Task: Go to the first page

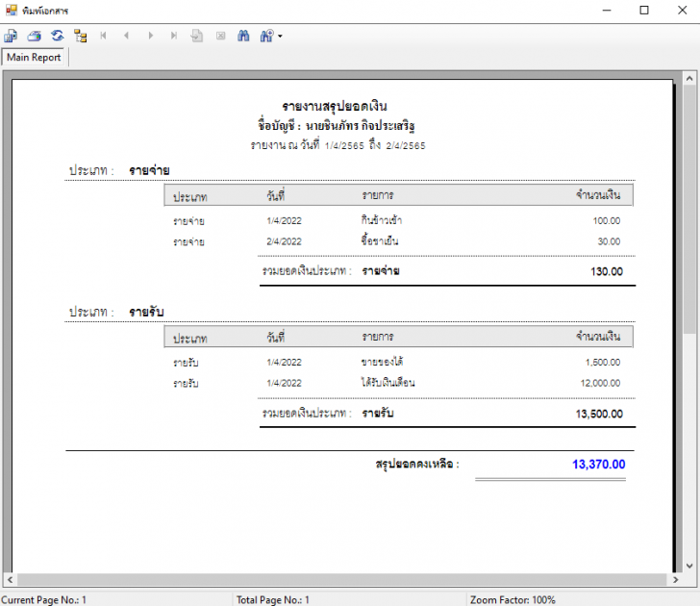Action: (103, 36)
